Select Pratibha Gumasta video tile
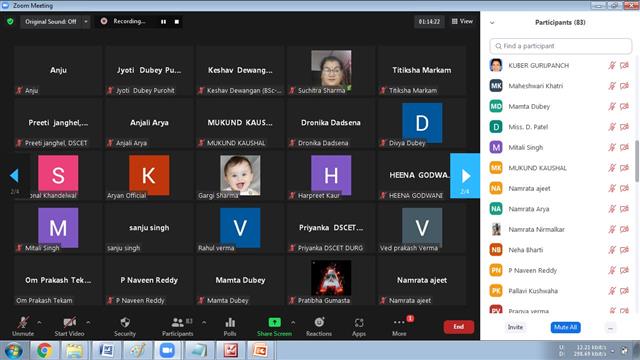The width and height of the screenshot is (640, 360). [x=331, y=280]
